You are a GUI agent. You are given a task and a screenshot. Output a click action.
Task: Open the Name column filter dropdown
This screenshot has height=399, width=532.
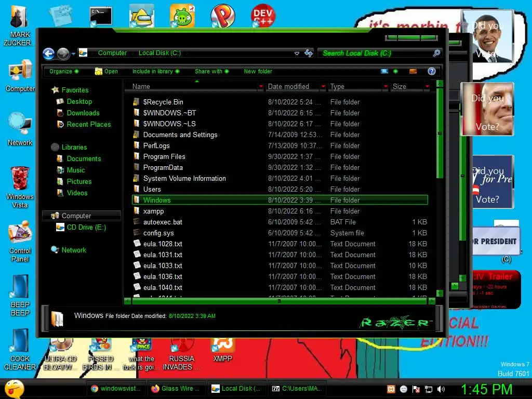261,87
